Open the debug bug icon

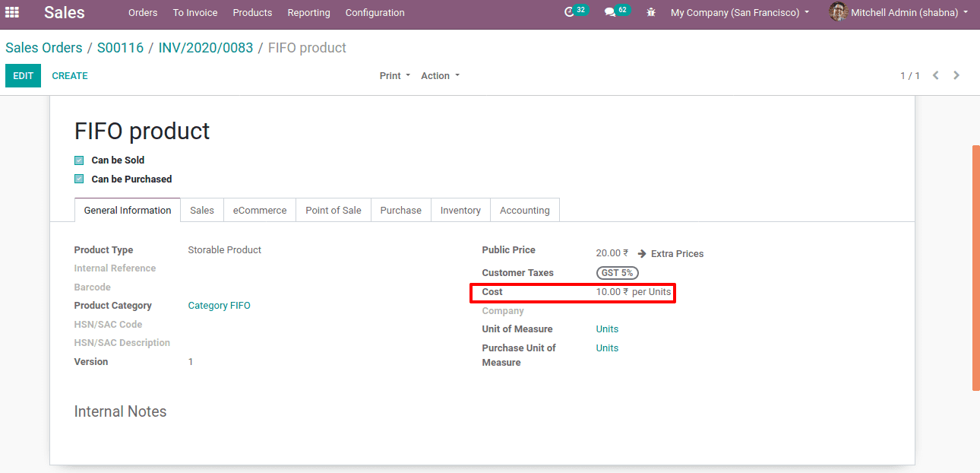651,12
